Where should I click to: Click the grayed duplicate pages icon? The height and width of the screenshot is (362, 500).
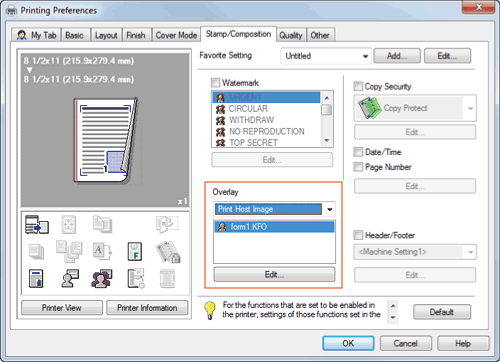pyautogui.click(x=102, y=224)
